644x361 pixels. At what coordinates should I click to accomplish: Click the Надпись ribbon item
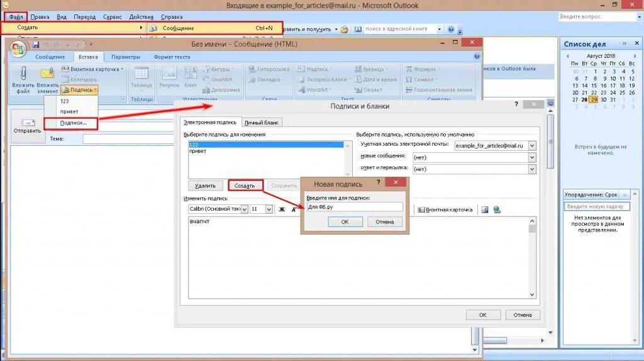click(x=315, y=69)
